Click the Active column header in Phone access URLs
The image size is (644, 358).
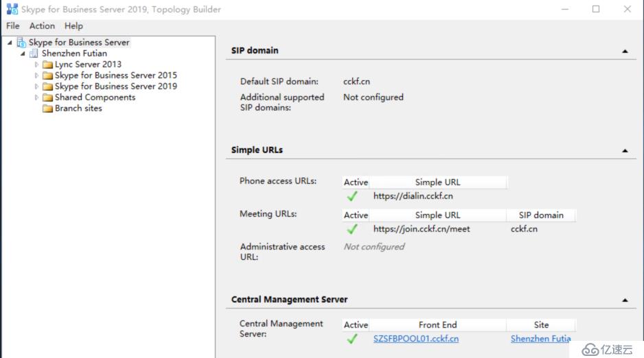click(356, 182)
